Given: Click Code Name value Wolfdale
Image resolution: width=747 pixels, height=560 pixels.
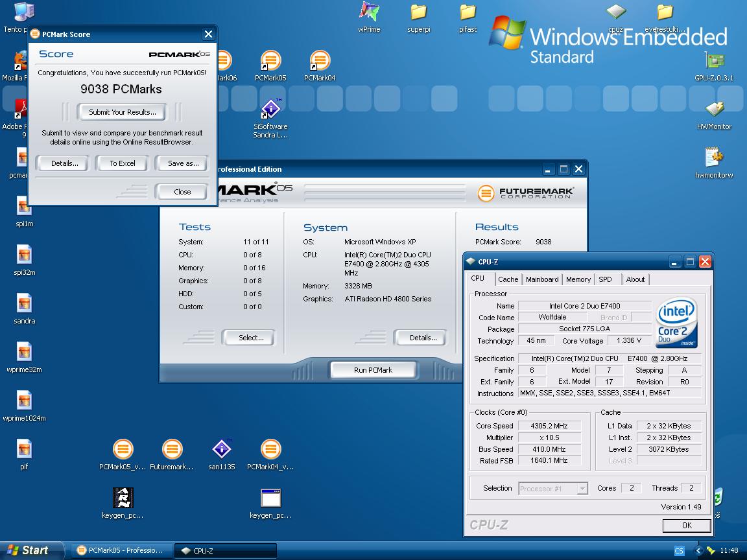Looking at the screenshot, I should click(x=552, y=317).
